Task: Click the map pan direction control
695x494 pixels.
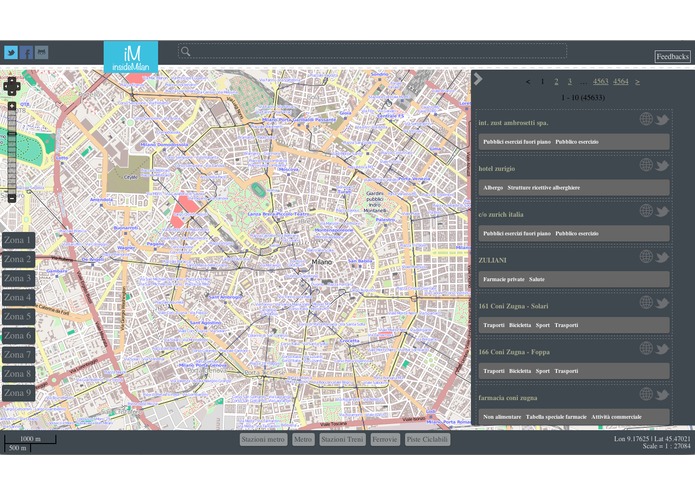Action: [12, 86]
